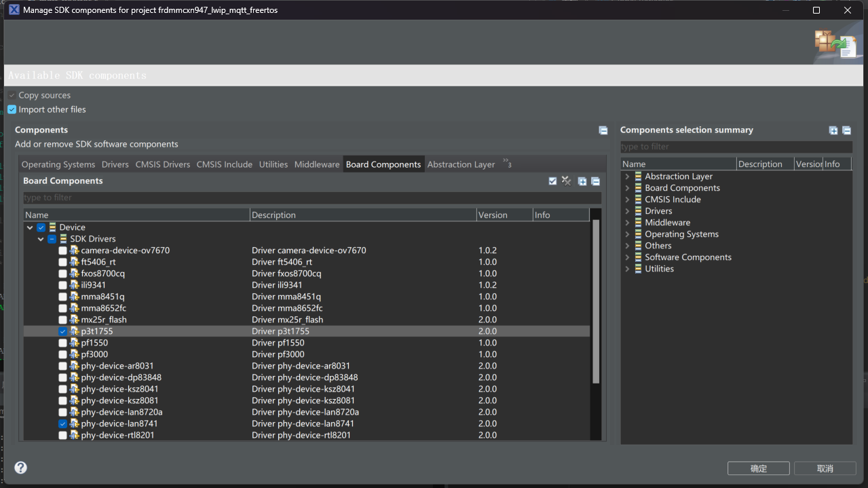Click the pf3000 driver icon
Viewport: 868px width, 488px height.
(x=75, y=354)
